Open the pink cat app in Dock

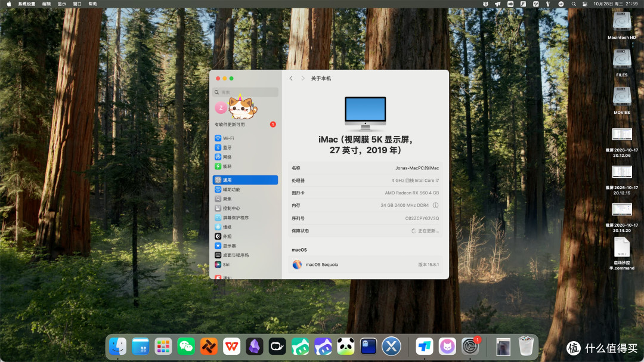(x=447, y=346)
